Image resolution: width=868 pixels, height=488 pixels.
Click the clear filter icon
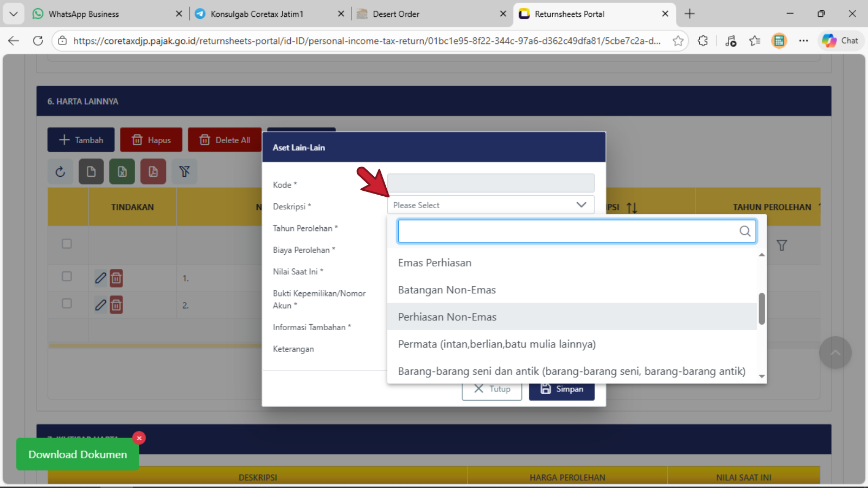(x=184, y=172)
